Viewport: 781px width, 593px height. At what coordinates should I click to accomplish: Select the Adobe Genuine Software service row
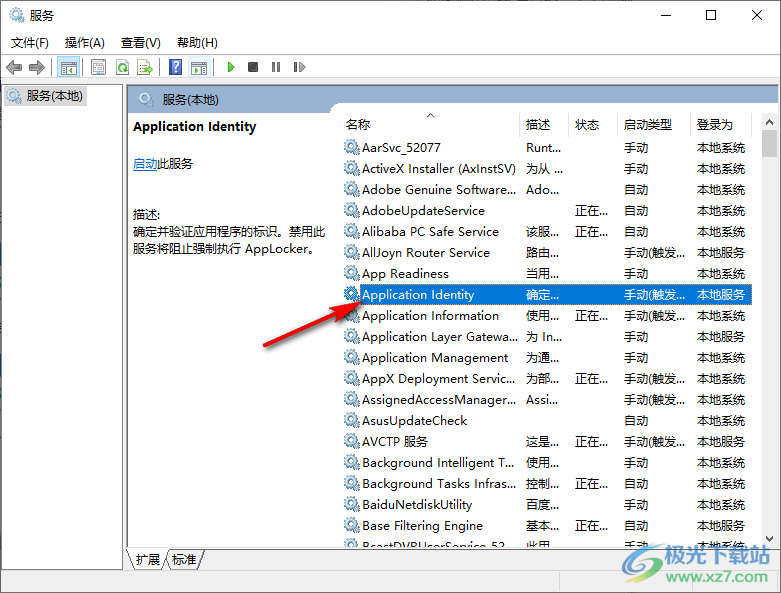pos(547,190)
